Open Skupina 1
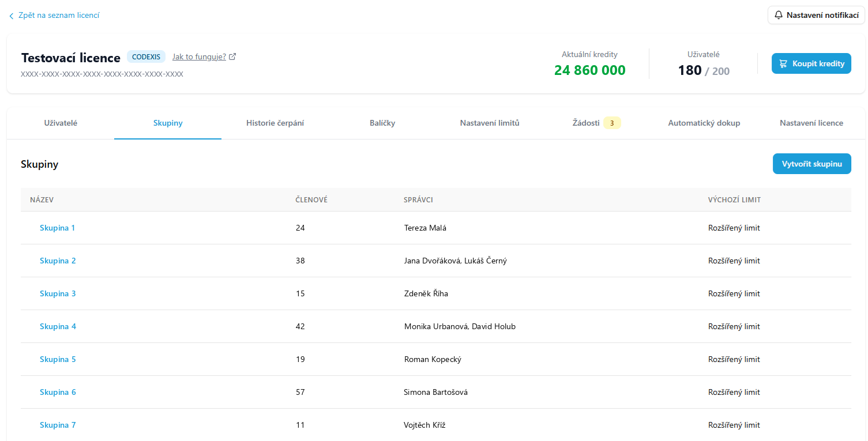 pyautogui.click(x=58, y=228)
